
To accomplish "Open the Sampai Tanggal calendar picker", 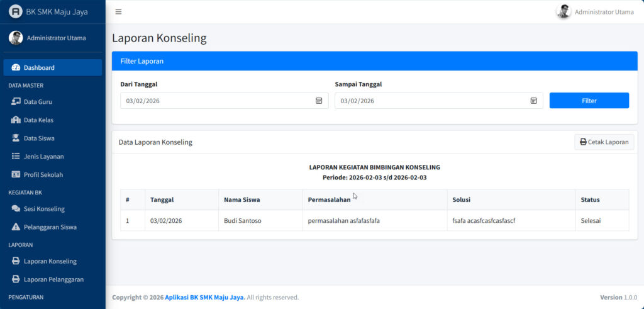I will click(x=533, y=101).
